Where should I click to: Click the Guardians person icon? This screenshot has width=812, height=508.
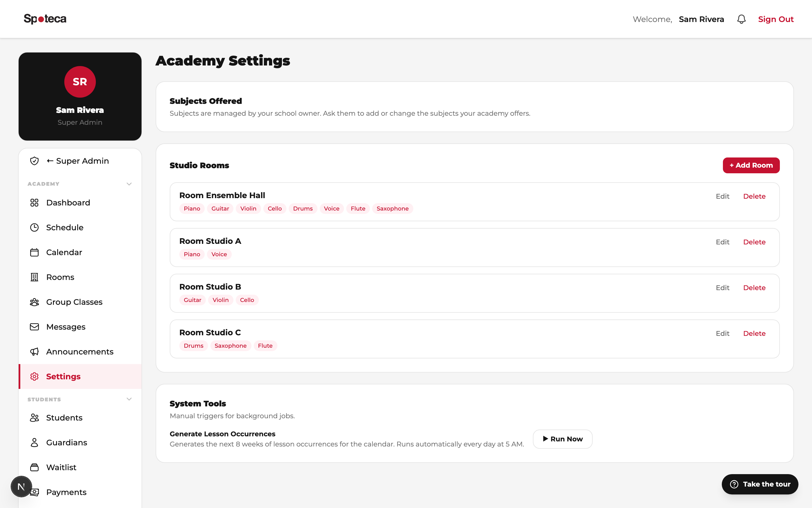pyautogui.click(x=34, y=443)
